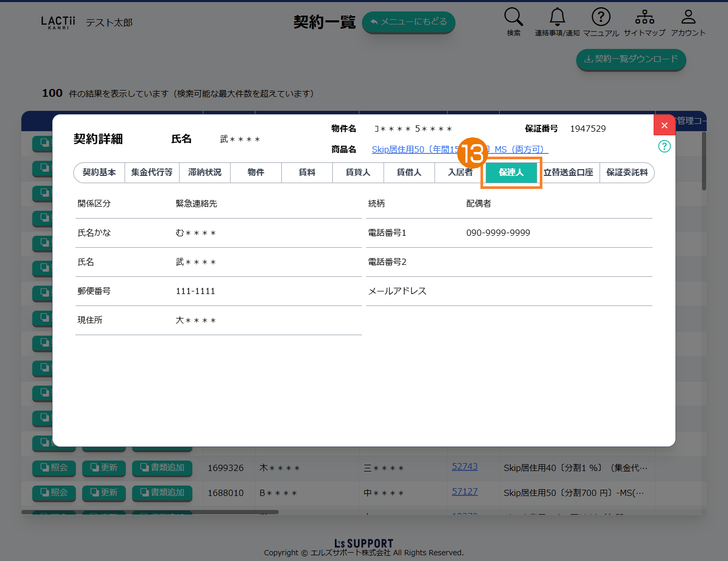Select the 集金代行等 tab
Screen dimensions: 728x561
click(x=152, y=172)
